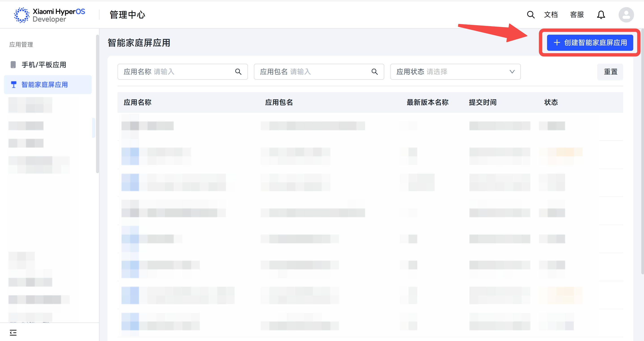The image size is (644, 341).
Task: Select 手机/平板应用 in the sidebar
Action: [x=44, y=65]
